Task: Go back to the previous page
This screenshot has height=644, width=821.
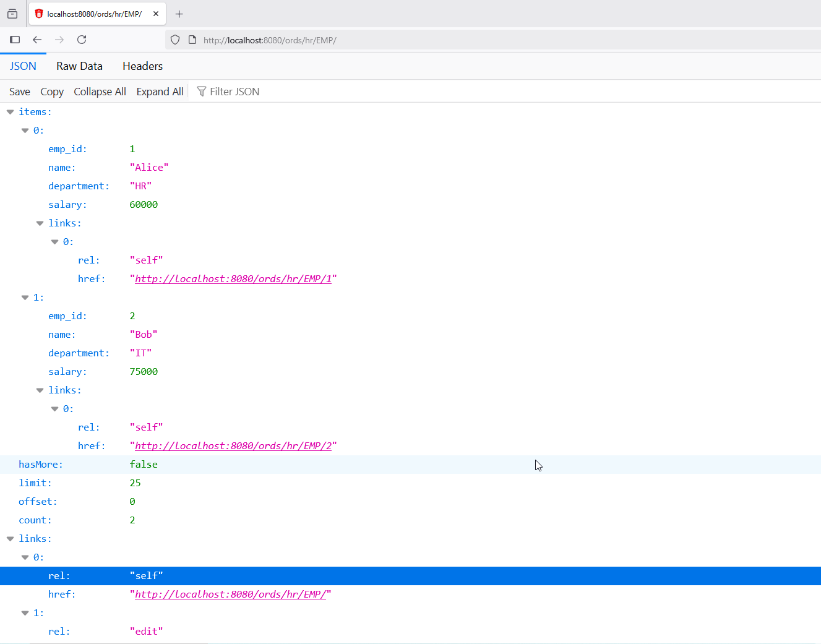Action: point(37,40)
